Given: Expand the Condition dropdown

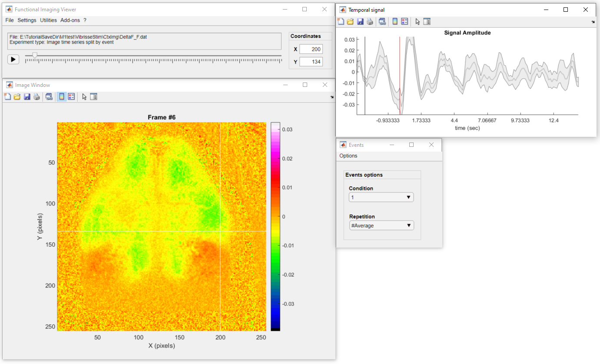Looking at the screenshot, I should (381, 197).
